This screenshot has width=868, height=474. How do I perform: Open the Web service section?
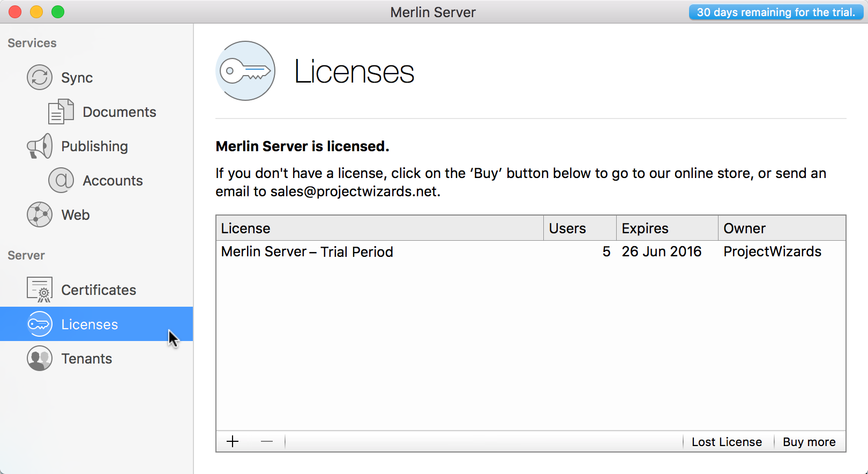(x=96, y=214)
